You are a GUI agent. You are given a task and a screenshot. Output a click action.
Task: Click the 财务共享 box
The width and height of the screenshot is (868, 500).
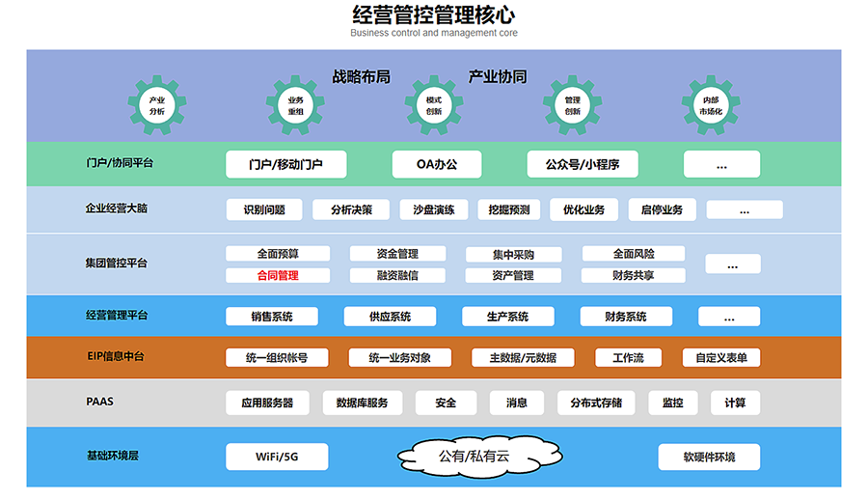(634, 275)
